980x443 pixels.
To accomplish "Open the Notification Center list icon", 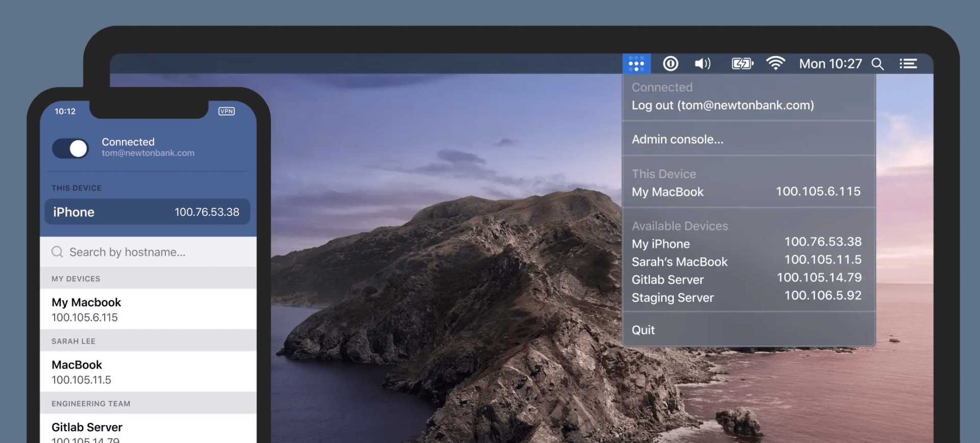I will 908,64.
